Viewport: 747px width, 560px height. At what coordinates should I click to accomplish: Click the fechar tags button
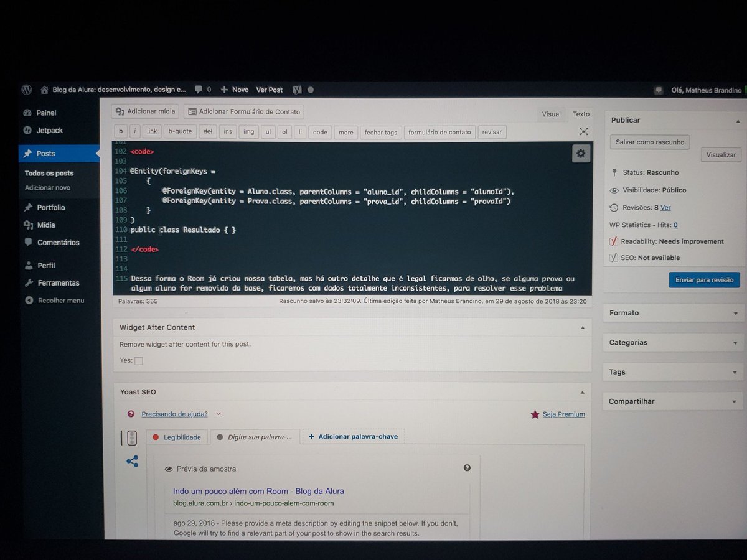[x=381, y=132]
